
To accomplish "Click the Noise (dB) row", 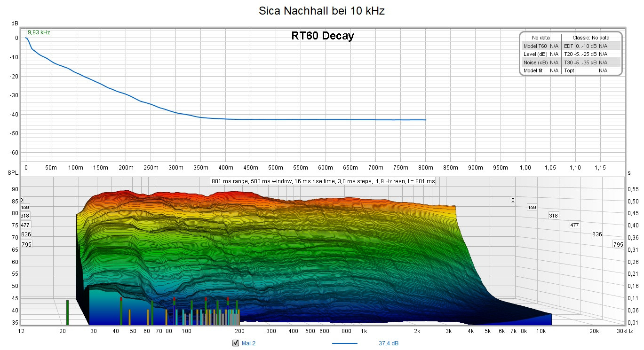I will point(541,62).
